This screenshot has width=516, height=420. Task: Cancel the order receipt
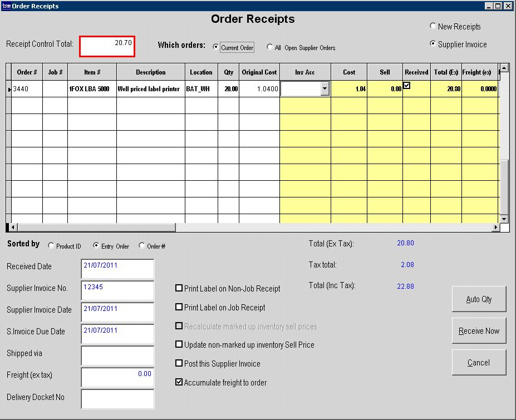pyautogui.click(x=479, y=363)
